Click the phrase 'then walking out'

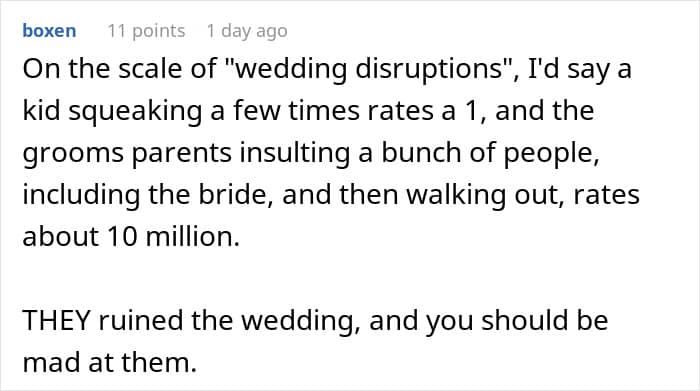[453, 195]
